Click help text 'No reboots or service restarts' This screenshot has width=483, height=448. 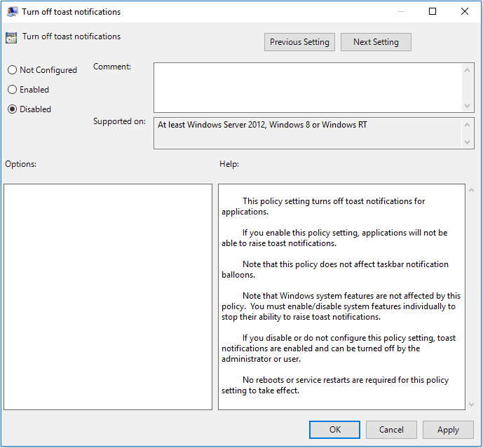297,380
